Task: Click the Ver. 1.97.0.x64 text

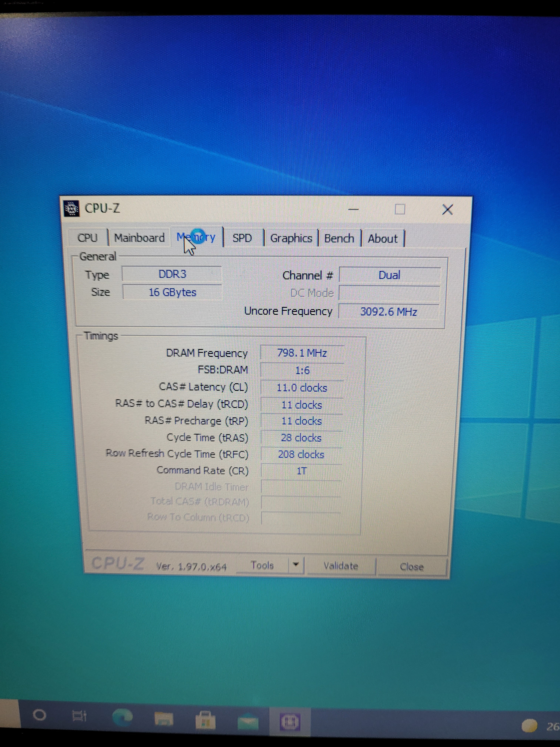Action: point(191,566)
